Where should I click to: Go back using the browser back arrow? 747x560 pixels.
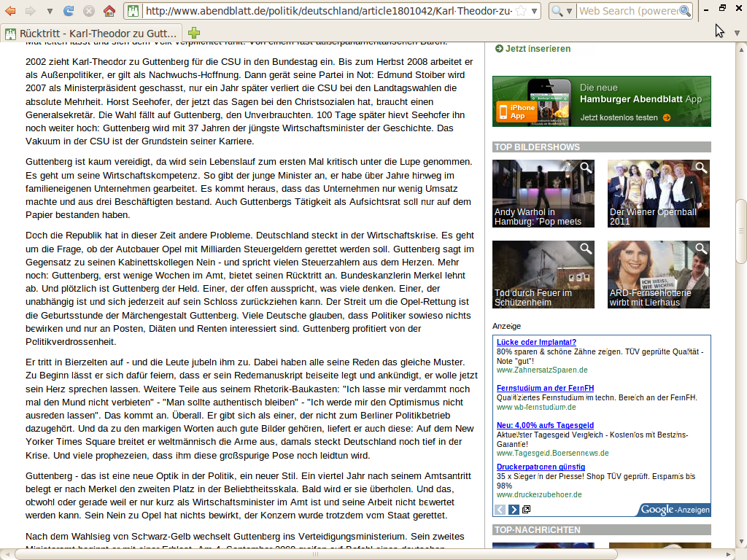point(10,10)
